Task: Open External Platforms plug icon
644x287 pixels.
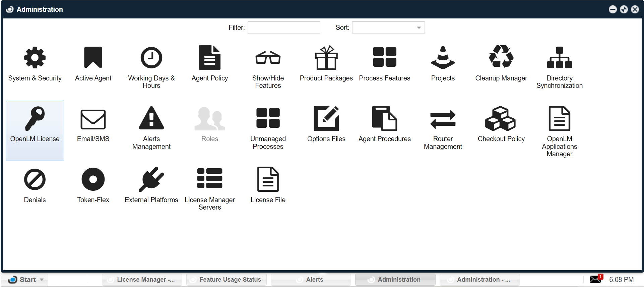Action: (151, 179)
